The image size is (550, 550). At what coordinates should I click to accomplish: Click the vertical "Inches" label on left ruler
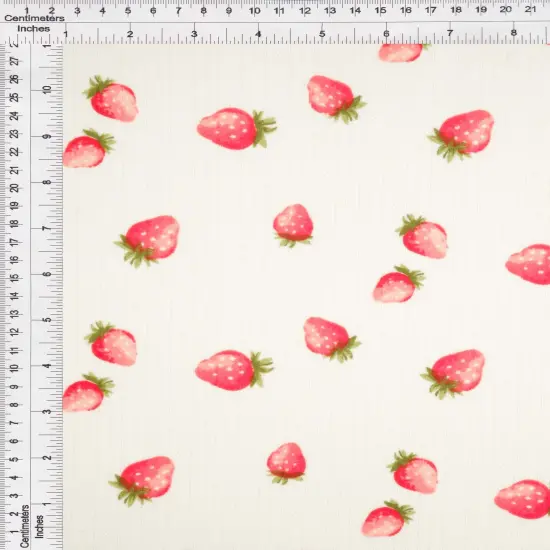pyautogui.click(x=39, y=526)
